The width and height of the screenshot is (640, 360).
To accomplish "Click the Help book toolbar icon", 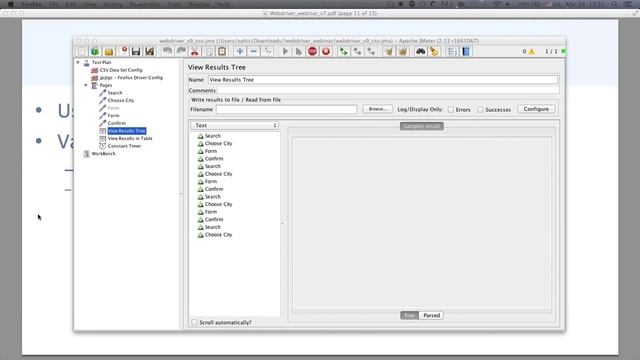I will [466, 51].
